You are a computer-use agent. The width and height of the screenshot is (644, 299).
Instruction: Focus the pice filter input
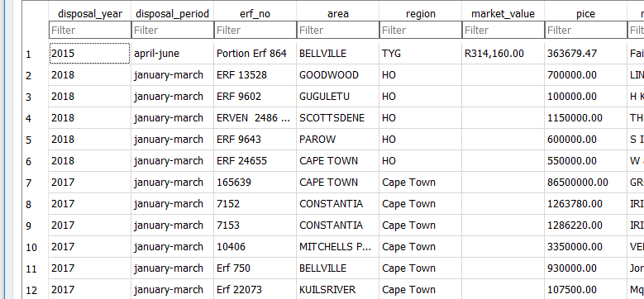coord(585,30)
